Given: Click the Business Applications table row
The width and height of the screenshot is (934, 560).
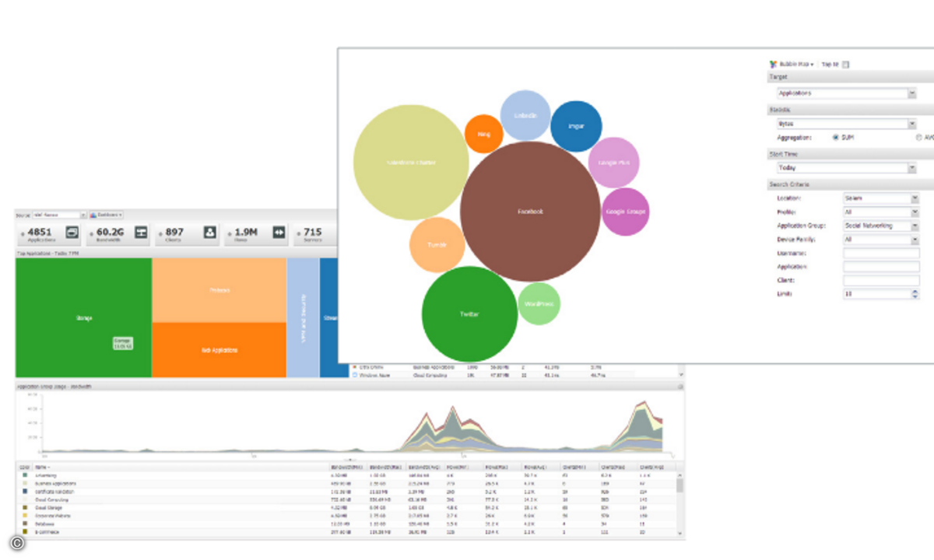Looking at the screenshot, I should (x=346, y=483).
